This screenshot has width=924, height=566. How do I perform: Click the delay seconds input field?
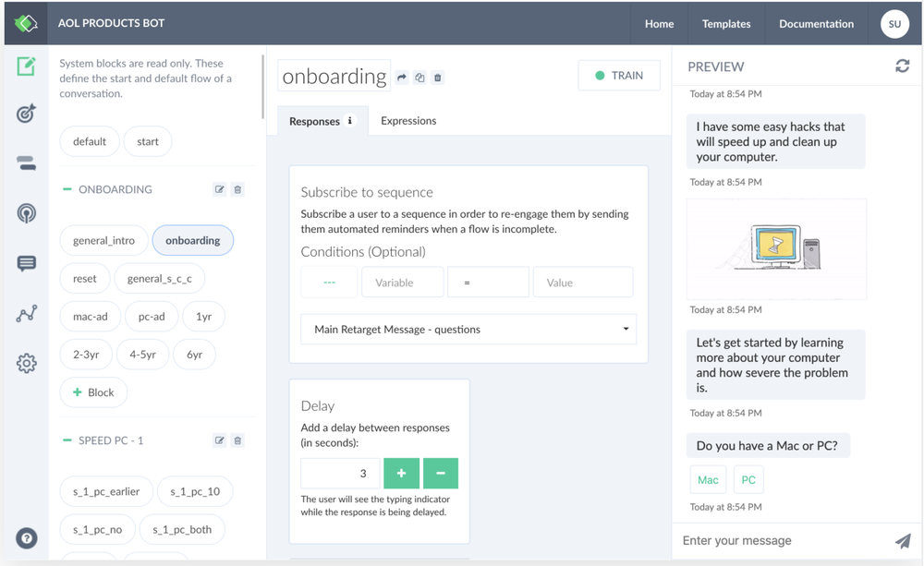click(341, 473)
